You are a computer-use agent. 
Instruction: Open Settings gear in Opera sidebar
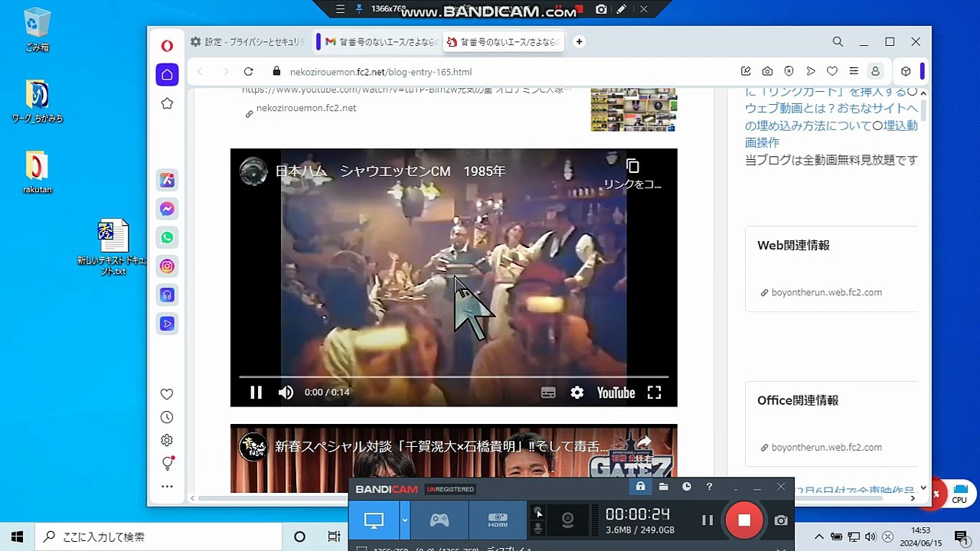click(167, 440)
